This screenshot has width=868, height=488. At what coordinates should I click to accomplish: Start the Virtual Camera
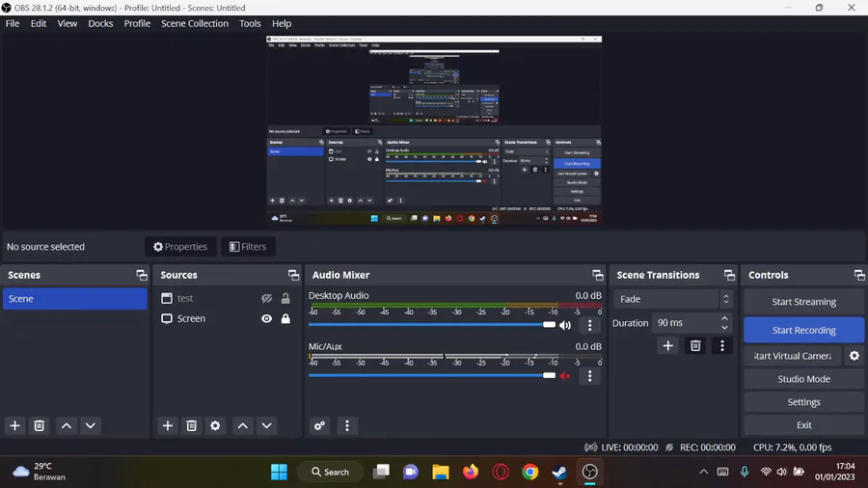pyautogui.click(x=793, y=356)
